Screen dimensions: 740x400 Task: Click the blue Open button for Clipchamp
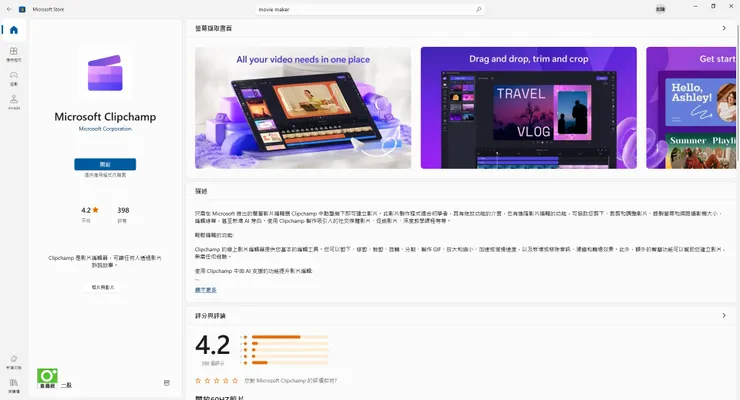pos(105,164)
